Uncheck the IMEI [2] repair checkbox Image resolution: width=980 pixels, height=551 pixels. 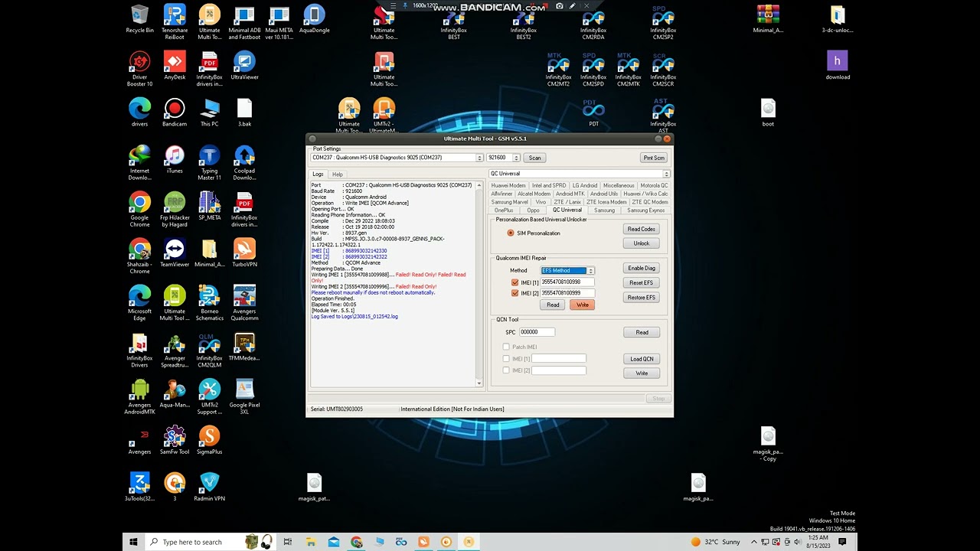pyautogui.click(x=515, y=293)
